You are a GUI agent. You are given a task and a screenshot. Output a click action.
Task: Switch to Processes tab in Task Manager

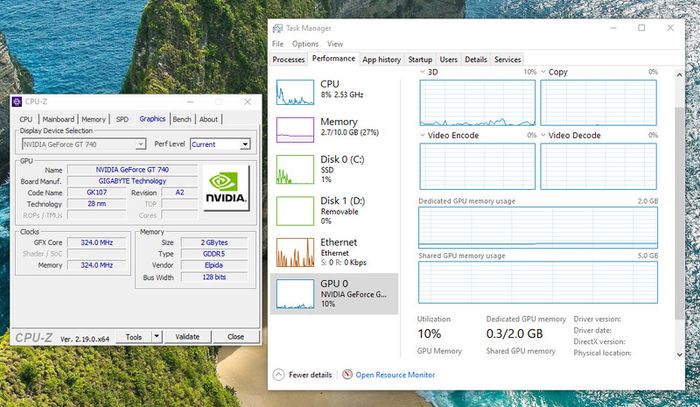tap(288, 59)
